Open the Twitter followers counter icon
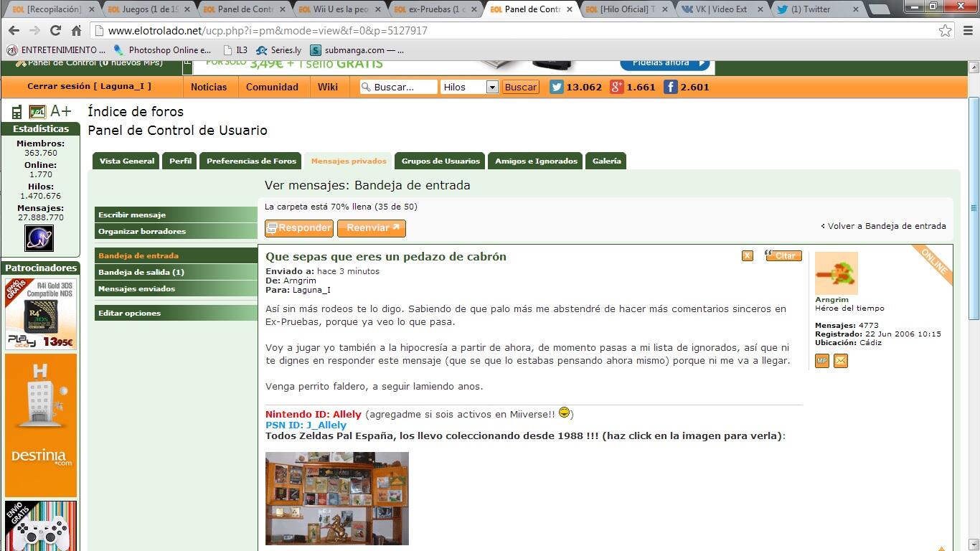 pyautogui.click(x=557, y=87)
